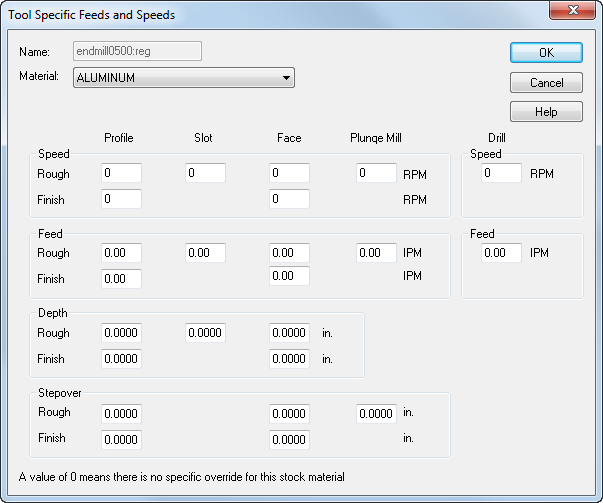This screenshot has height=503, width=603.
Task: Click the OK button
Action: click(x=546, y=53)
